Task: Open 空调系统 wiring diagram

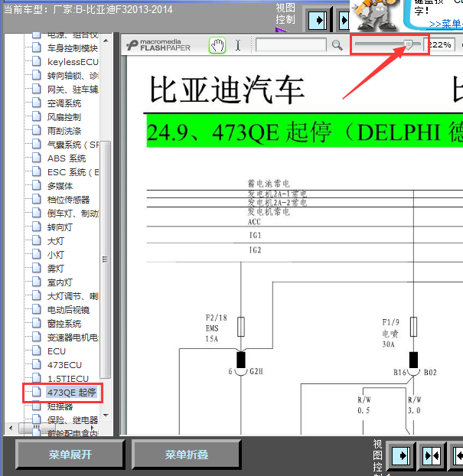Action: click(64, 103)
